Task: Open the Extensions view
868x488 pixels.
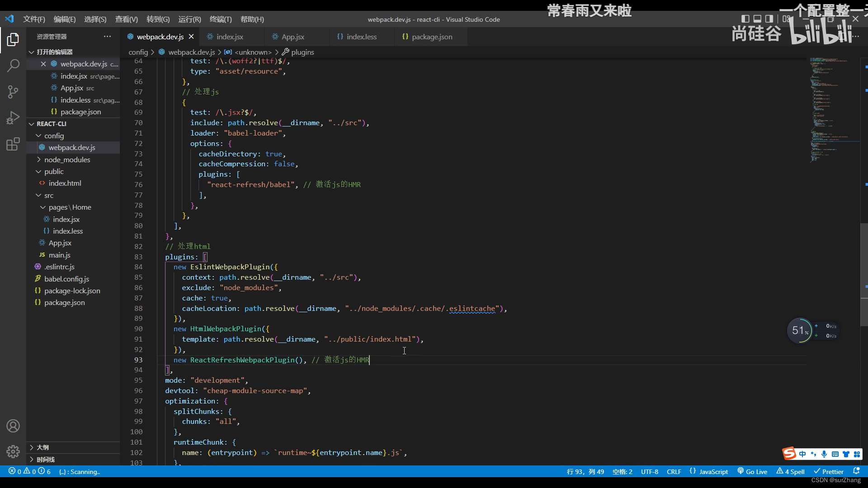Action: (13, 144)
